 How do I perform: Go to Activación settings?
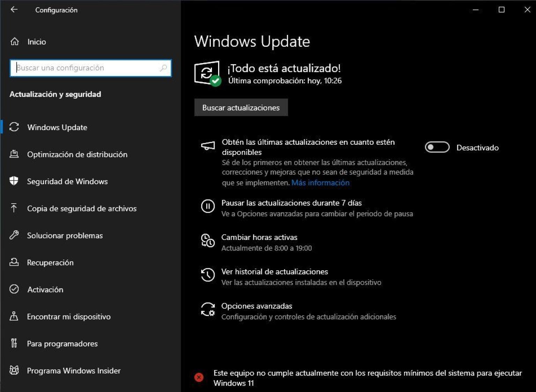[45, 289]
